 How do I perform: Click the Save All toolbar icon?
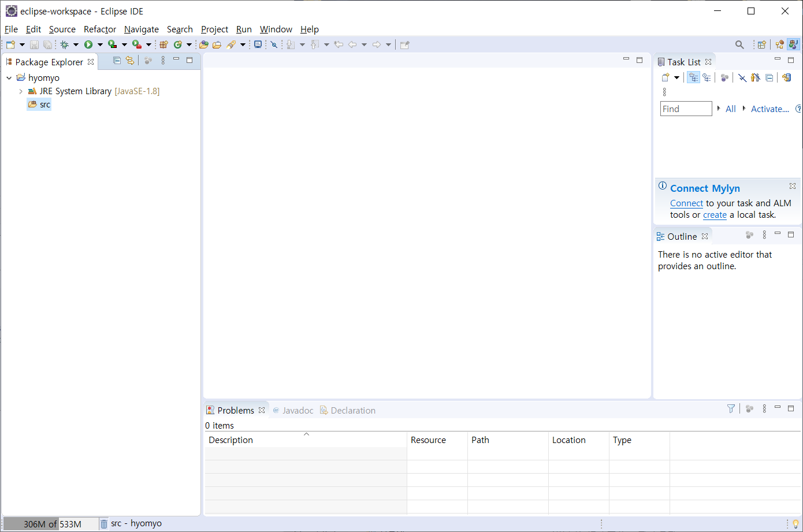click(47, 44)
